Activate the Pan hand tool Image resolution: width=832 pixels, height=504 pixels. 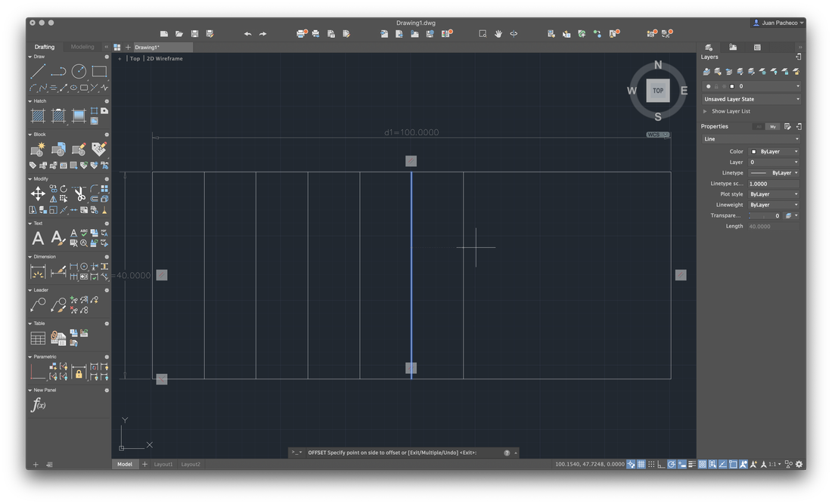(498, 34)
